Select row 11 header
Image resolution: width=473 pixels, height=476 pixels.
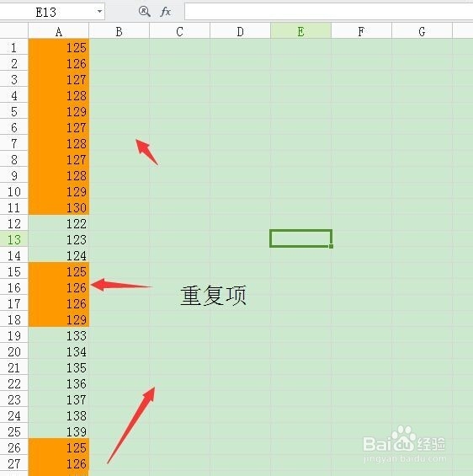click(x=14, y=207)
